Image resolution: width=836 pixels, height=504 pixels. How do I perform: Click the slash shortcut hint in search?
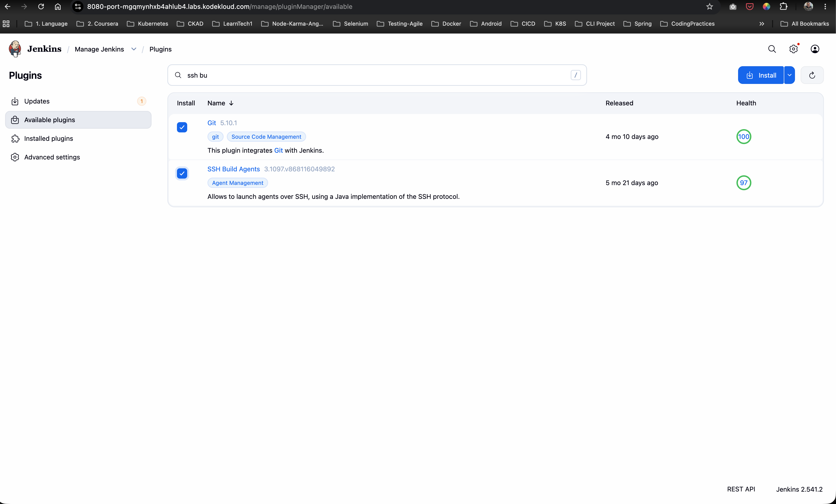[x=575, y=75]
